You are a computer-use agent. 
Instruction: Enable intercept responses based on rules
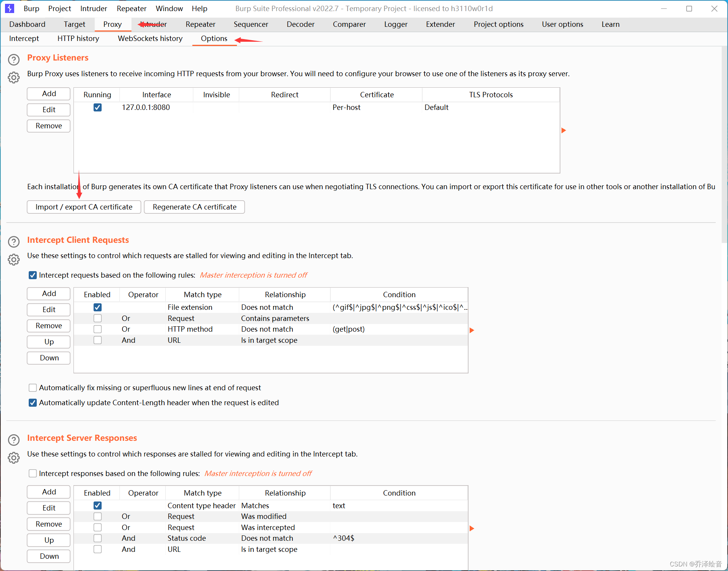[33, 473]
